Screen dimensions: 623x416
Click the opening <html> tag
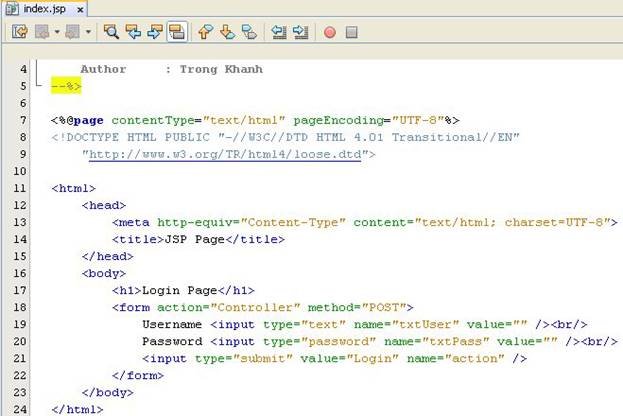74,188
